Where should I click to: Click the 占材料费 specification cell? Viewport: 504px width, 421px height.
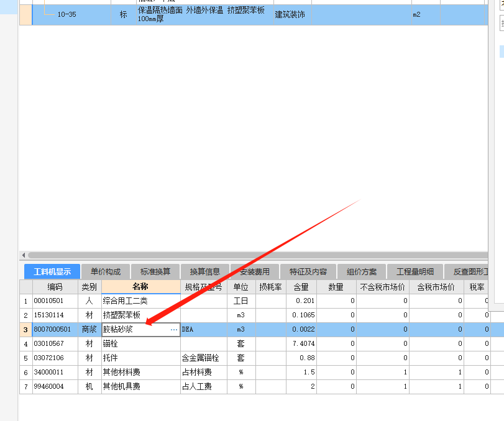tap(203, 372)
